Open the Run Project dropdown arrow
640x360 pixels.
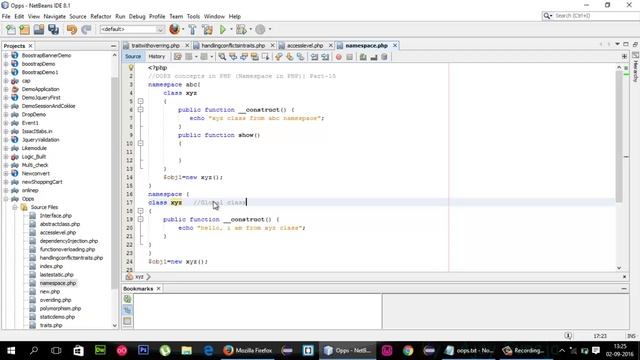click(x=231, y=29)
